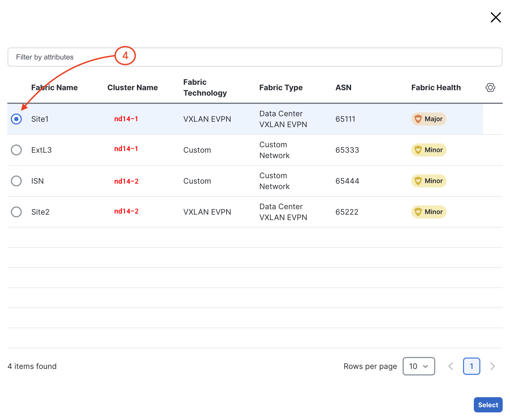The image size is (510, 420).
Task: Select the ExtL3 fabric radio button
Action: tap(16, 150)
